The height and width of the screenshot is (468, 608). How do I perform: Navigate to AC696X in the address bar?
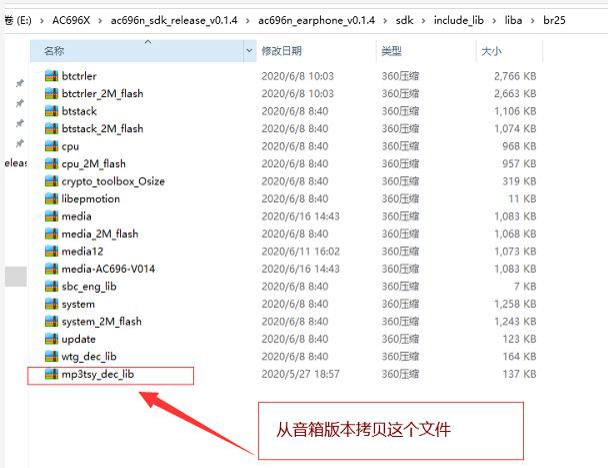[x=71, y=21]
